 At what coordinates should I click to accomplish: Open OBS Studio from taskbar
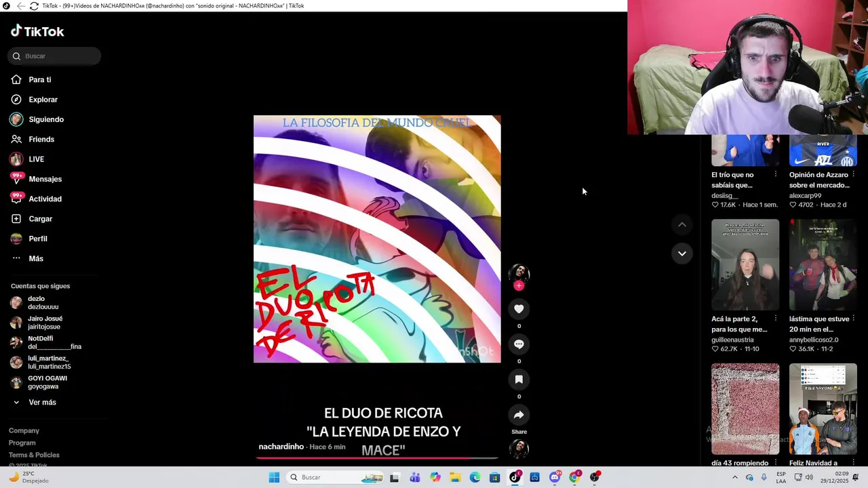595,477
